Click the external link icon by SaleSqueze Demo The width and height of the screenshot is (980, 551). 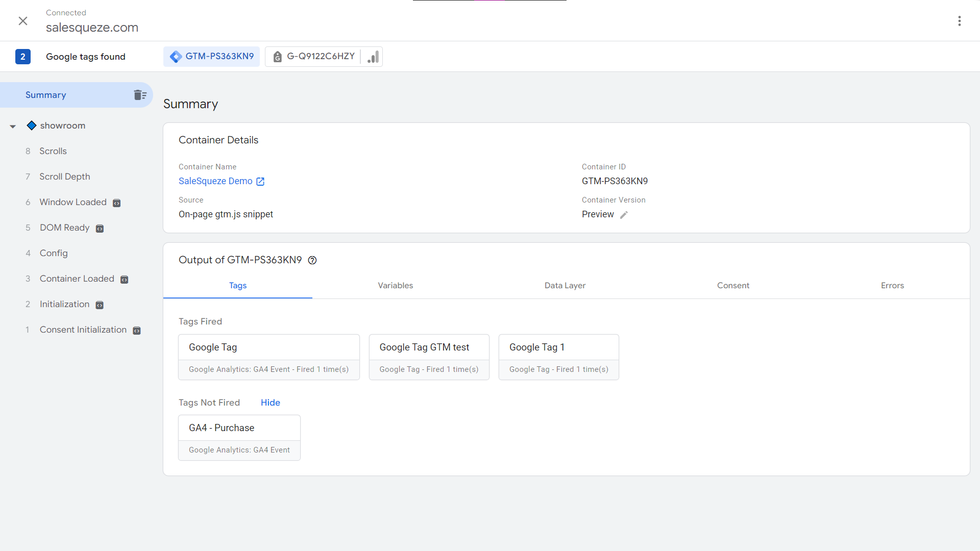(260, 182)
